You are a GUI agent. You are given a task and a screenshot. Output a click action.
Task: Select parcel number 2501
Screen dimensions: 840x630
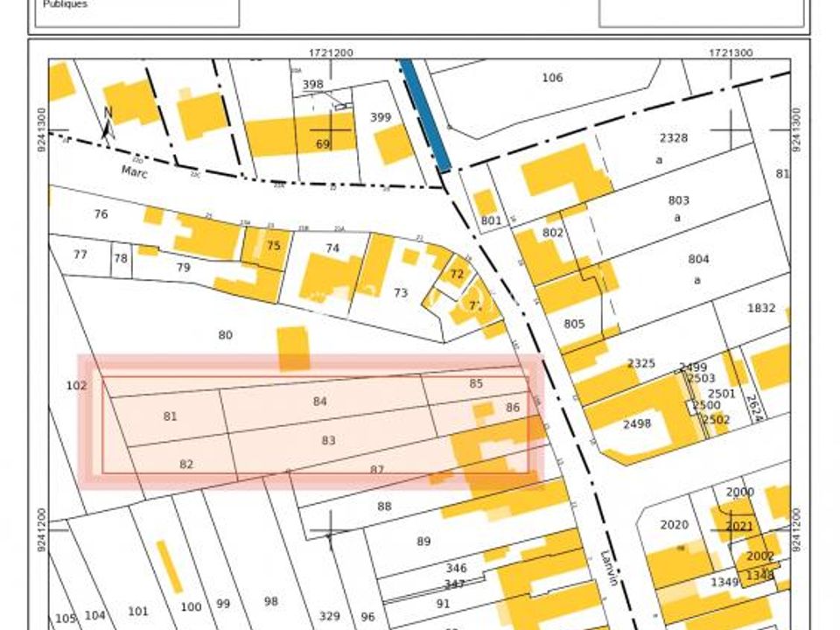(722, 394)
